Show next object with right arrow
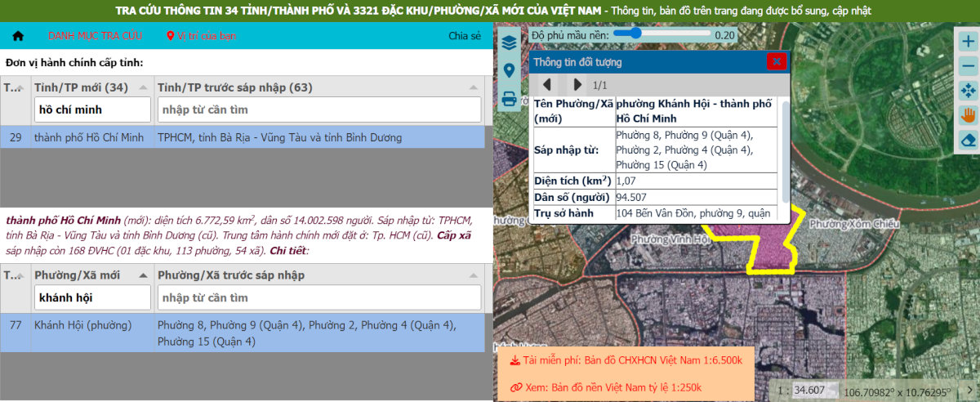The image size is (980, 402). 577,85
